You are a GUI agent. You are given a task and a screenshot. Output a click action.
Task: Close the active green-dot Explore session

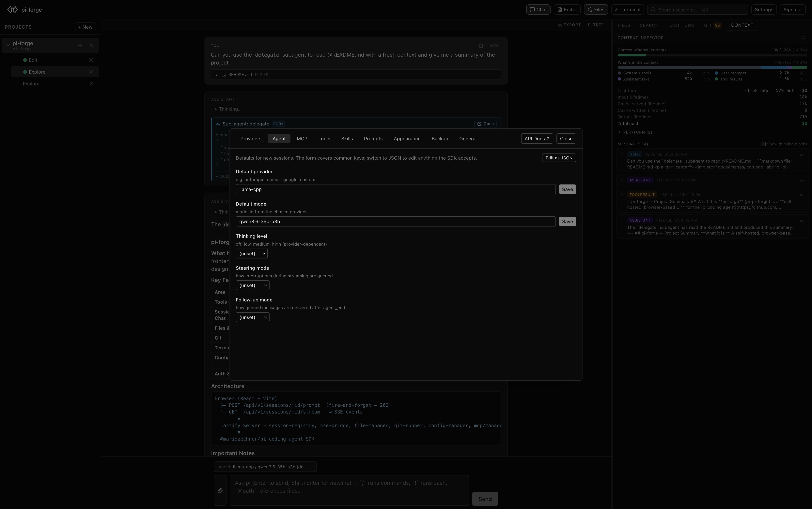[x=91, y=72]
